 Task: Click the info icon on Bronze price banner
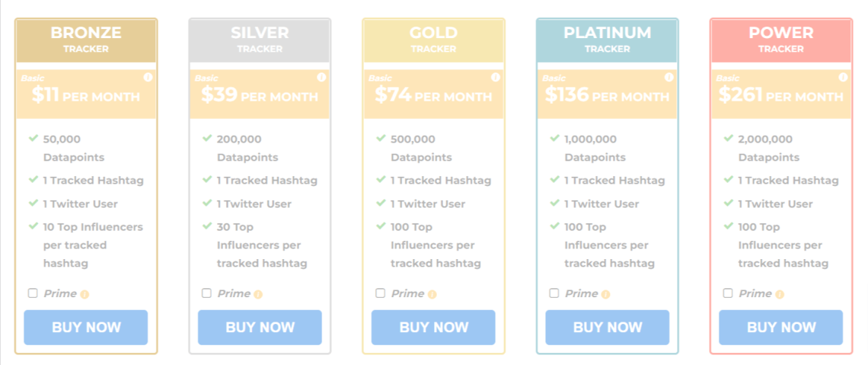pos(148,77)
